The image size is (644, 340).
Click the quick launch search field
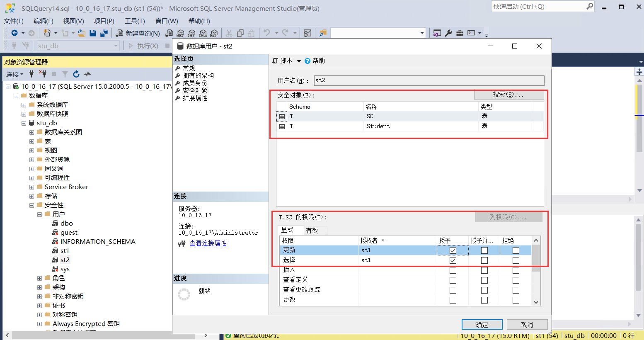tap(538, 6)
